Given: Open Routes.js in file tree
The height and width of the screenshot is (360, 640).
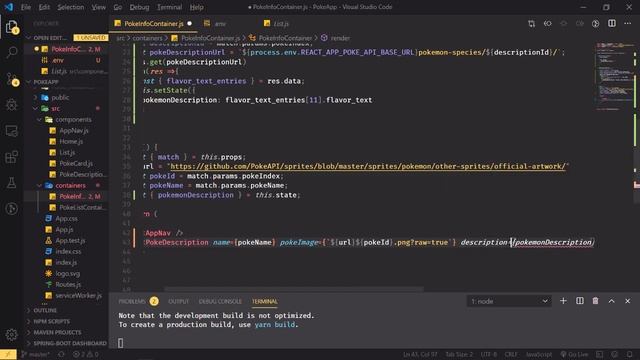Looking at the screenshot, I should [68, 284].
